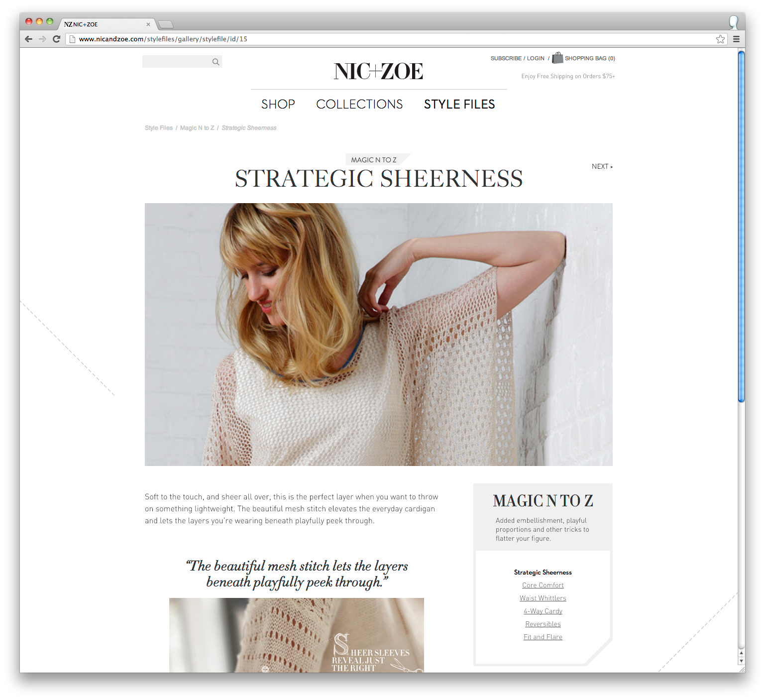The image size is (765, 700).
Task: Open a new browser tab
Action: click(x=166, y=24)
